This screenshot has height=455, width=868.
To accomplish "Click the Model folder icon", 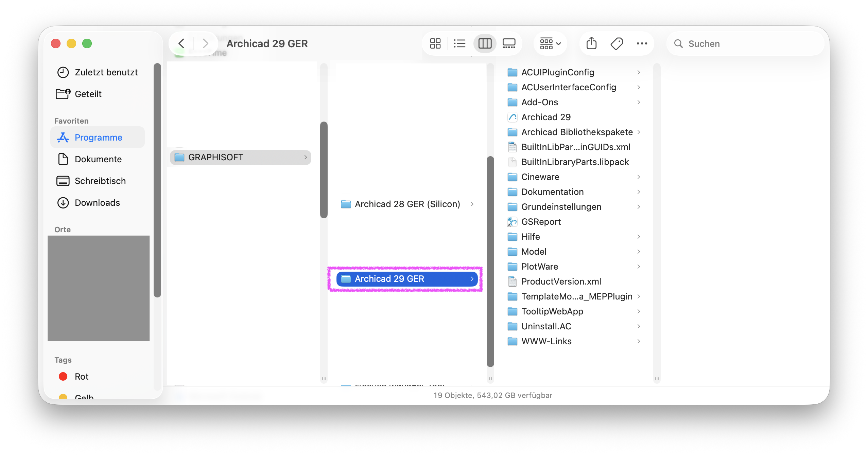I will click(512, 252).
